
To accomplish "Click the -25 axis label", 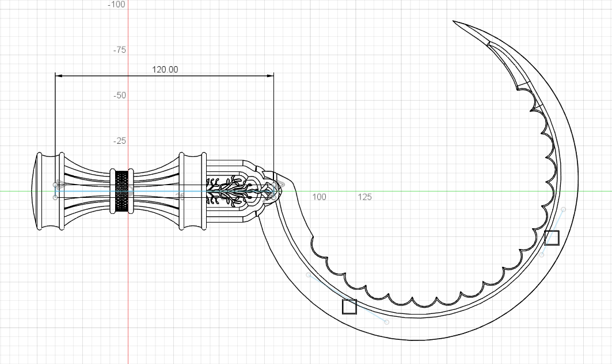I will point(119,141).
